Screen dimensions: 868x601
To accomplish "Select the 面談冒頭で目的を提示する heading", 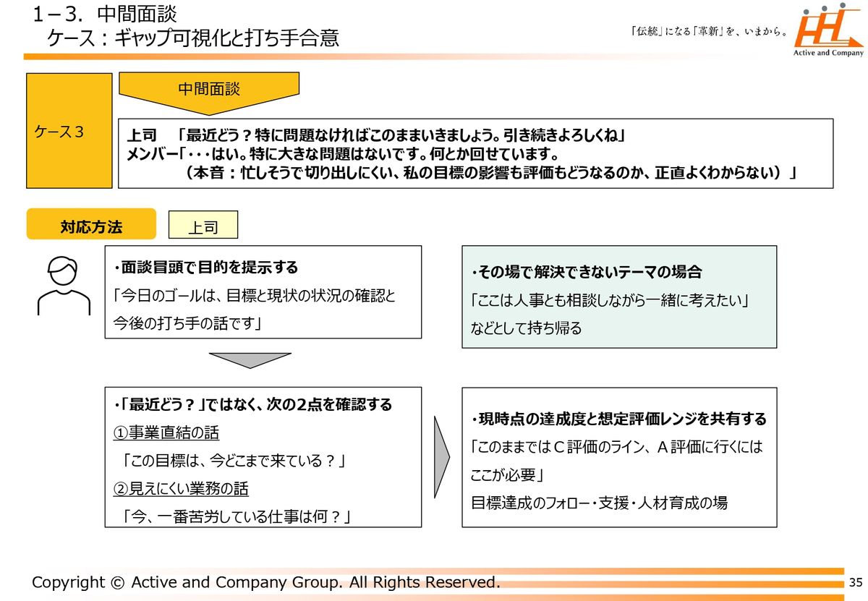I will 206,268.
